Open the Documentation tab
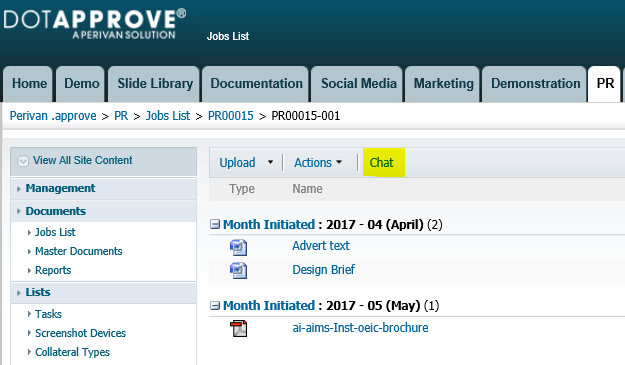The width and height of the screenshot is (625, 365). coord(256,84)
